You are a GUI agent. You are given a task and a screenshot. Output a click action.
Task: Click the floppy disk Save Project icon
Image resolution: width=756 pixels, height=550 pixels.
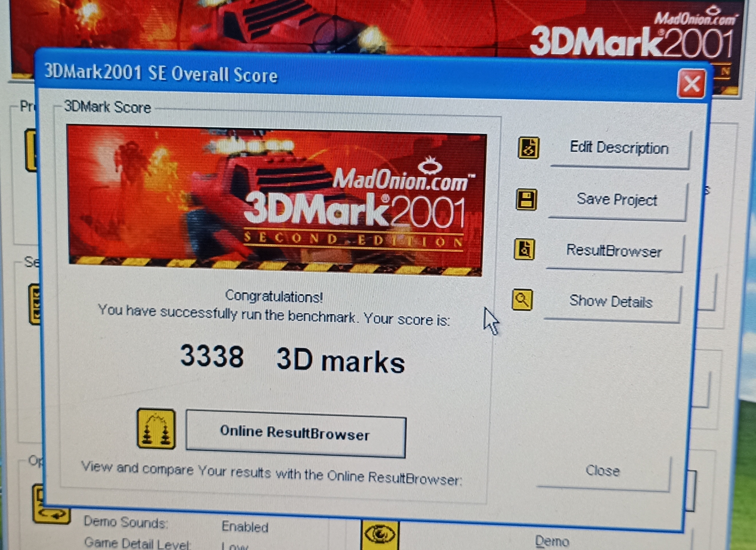click(x=526, y=200)
